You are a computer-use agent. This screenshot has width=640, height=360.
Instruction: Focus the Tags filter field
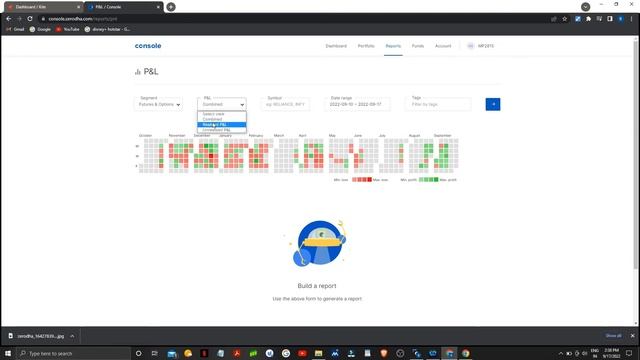click(438, 104)
